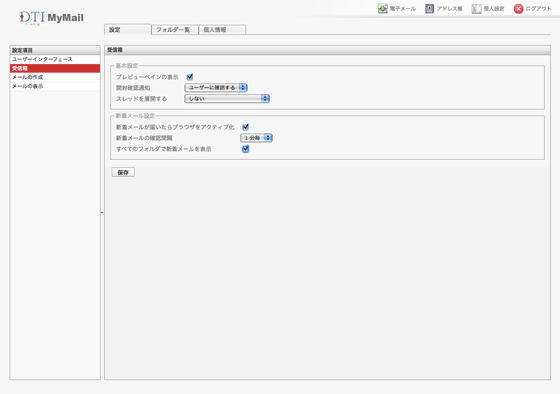Screen dimensions: 560x394
Task: Toggle すべてのフォルダで新着メールを表示 checkbox
Action: click(x=245, y=149)
